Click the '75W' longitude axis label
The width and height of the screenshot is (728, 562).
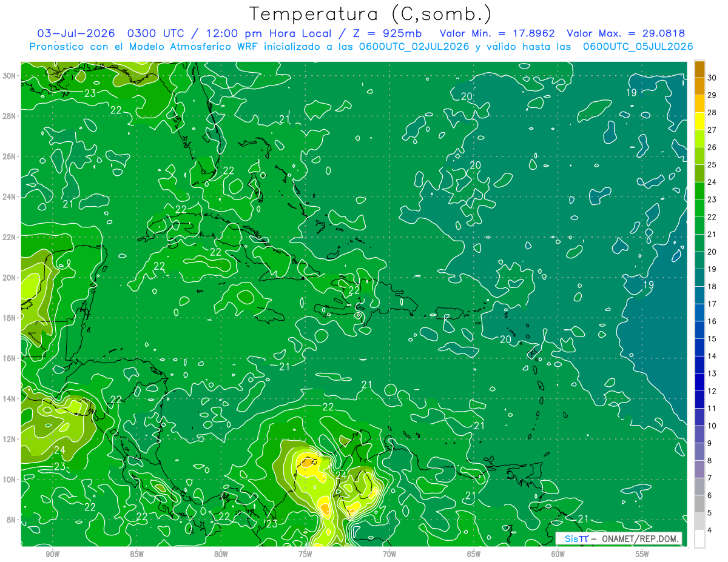tap(305, 555)
